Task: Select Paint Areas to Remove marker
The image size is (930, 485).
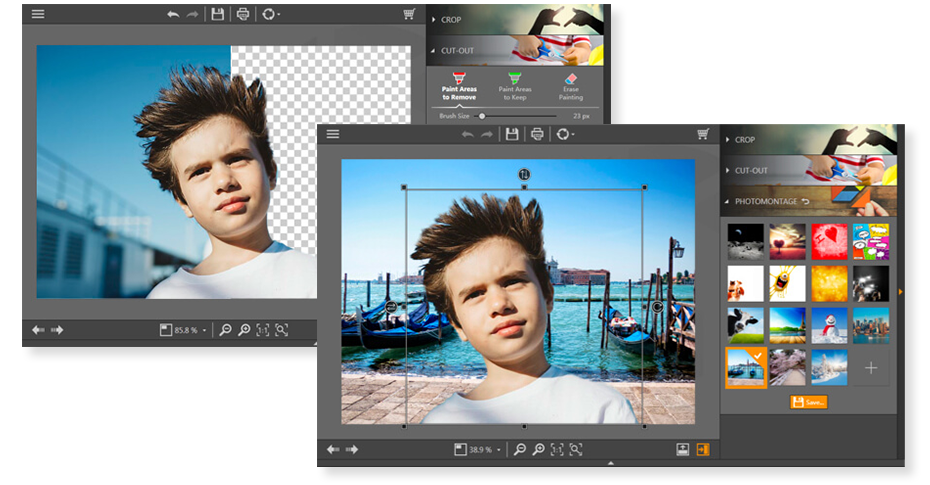Action: click(459, 87)
